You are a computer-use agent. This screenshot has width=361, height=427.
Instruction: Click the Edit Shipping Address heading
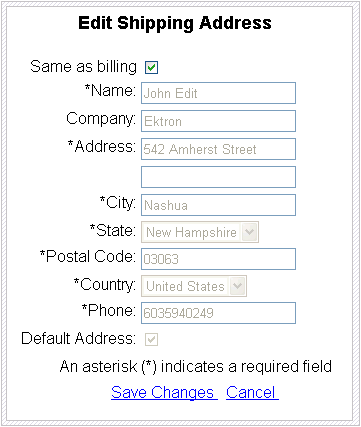pyautogui.click(x=175, y=23)
